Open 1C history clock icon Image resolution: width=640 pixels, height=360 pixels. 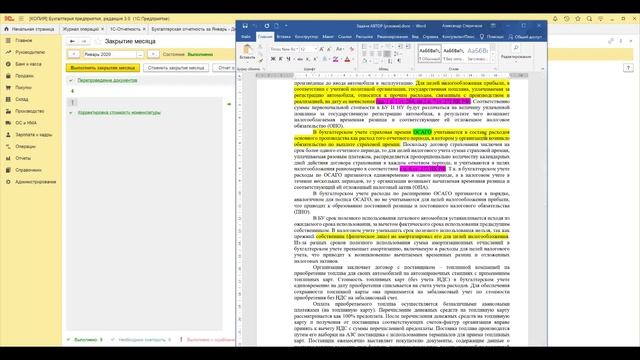tap(567, 19)
